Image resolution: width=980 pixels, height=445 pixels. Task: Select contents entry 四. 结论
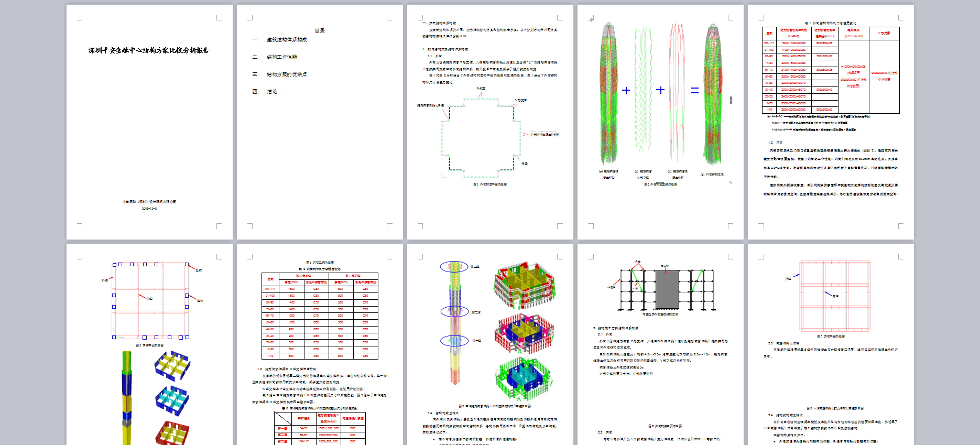point(265,92)
